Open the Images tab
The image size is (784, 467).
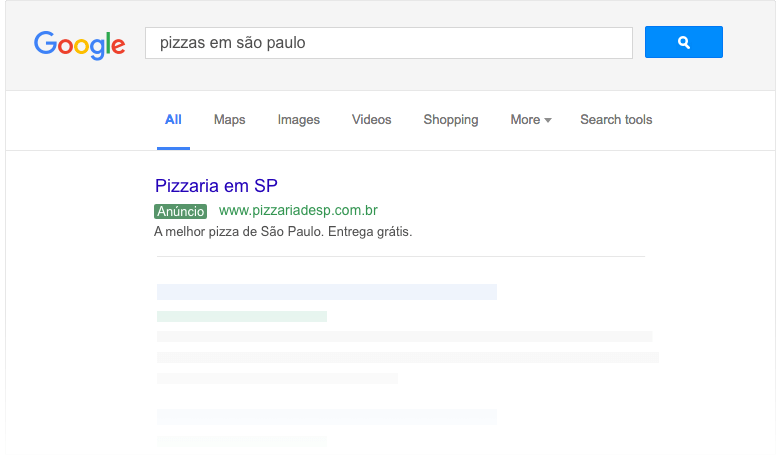click(x=298, y=120)
